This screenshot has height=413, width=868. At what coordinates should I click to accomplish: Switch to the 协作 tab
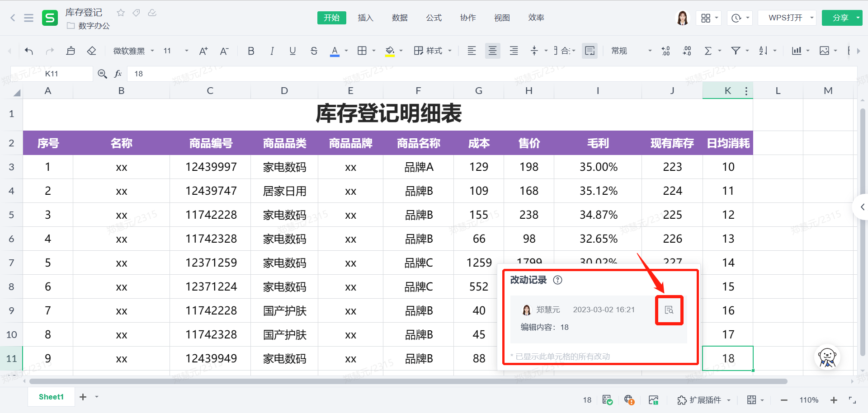coord(468,18)
